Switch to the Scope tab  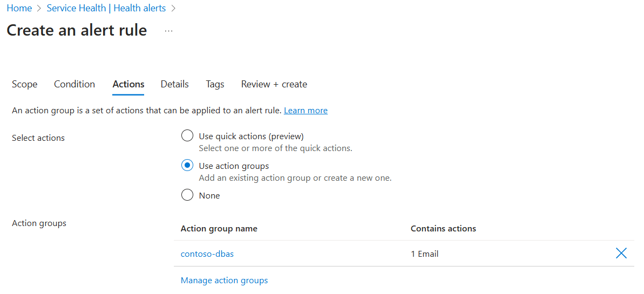point(25,84)
